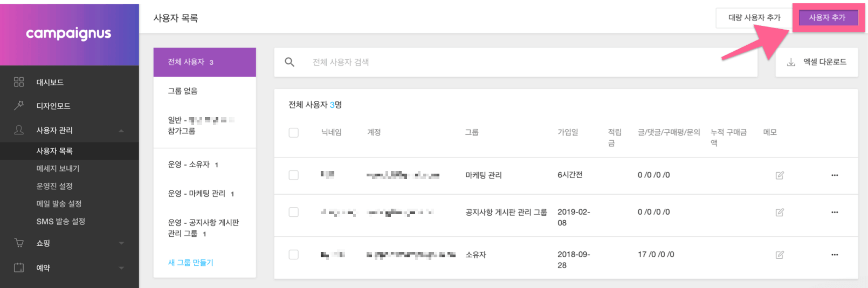The height and width of the screenshot is (288, 868).
Task: Open more options for 공지사항 게시판 row
Action: [835, 212]
